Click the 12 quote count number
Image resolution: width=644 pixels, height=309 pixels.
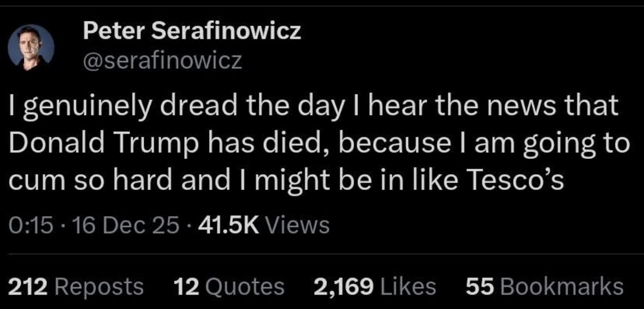click(x=186, y=286)
